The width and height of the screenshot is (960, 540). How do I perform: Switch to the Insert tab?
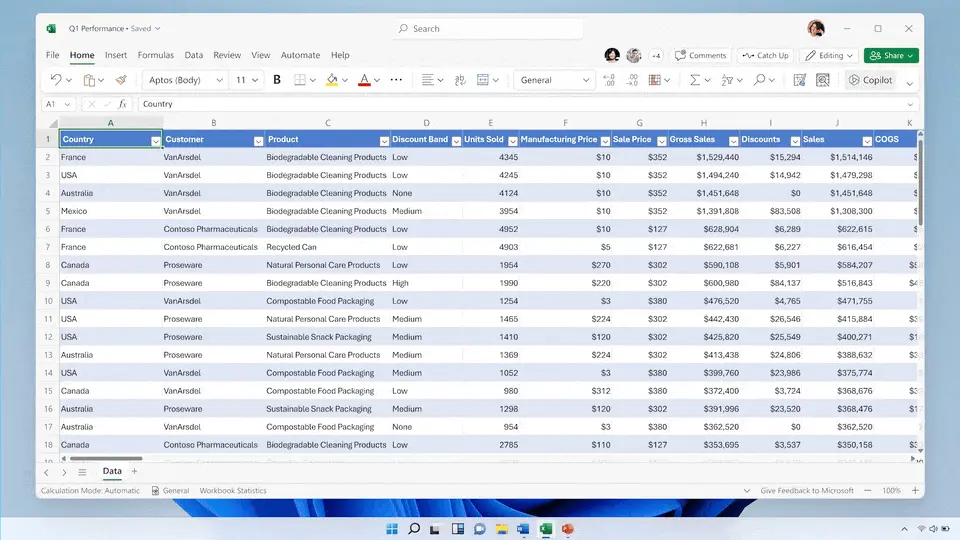point(116,55)
